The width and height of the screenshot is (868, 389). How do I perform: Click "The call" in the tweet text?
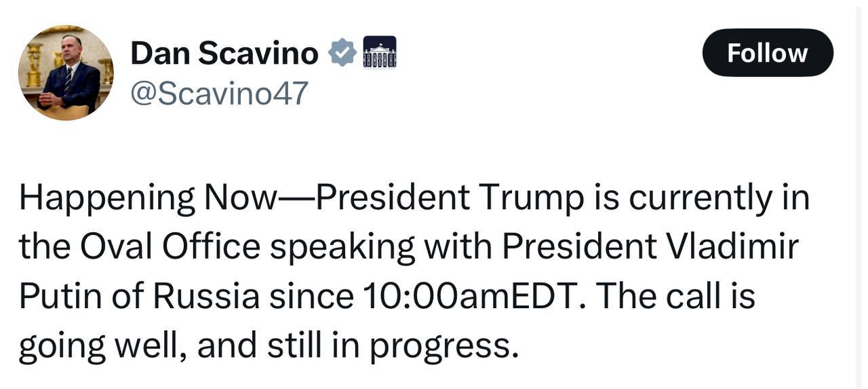tap(656, 296)
